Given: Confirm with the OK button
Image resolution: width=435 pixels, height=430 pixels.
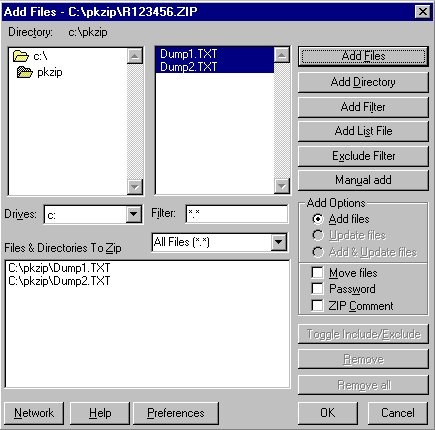Looking at the screenshot, I should click(x=328, y=413).
